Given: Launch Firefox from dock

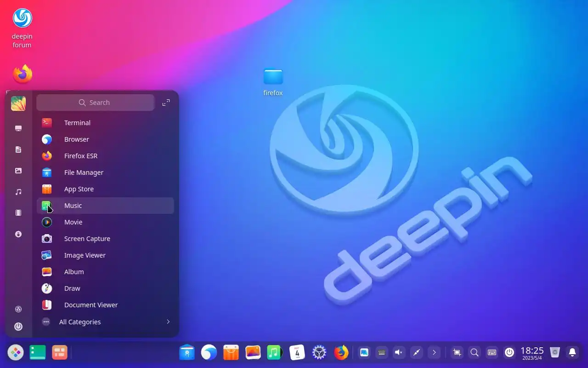Looking at the screenshot, I should [341, 353].
